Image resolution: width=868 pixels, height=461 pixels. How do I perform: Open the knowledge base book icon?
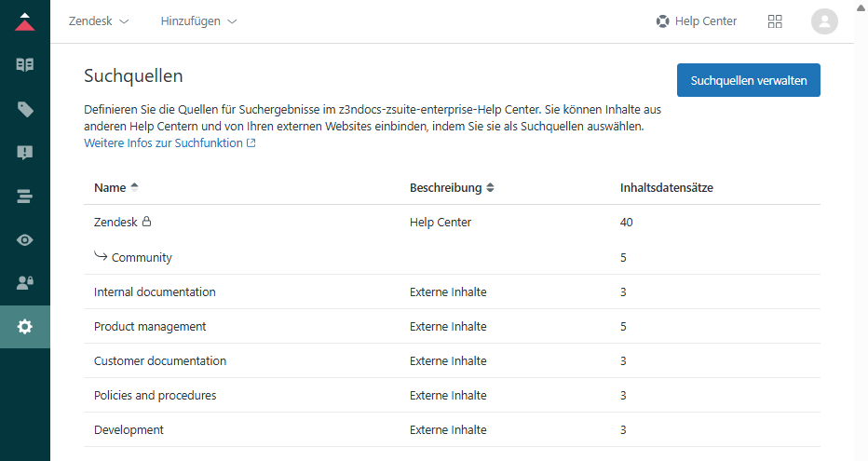25,65
